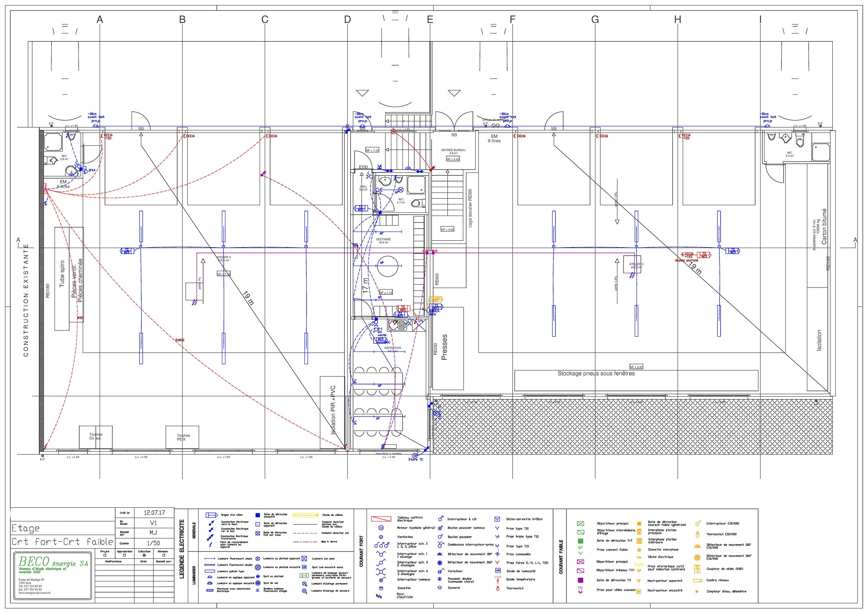The height and width of the screenshot is (613, 868).
Task: Click the Tableau coffret électrique legend symbol
Action: coord(381,519)
